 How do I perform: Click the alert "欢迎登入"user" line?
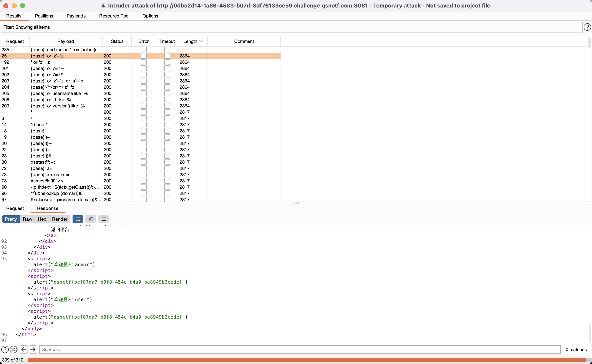click(63, 299)
